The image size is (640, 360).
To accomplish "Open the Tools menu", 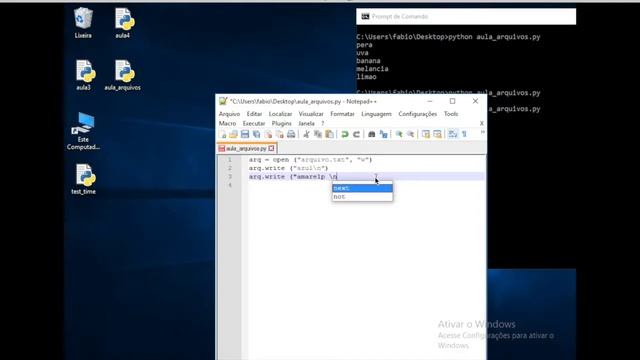I will [451, 114].
